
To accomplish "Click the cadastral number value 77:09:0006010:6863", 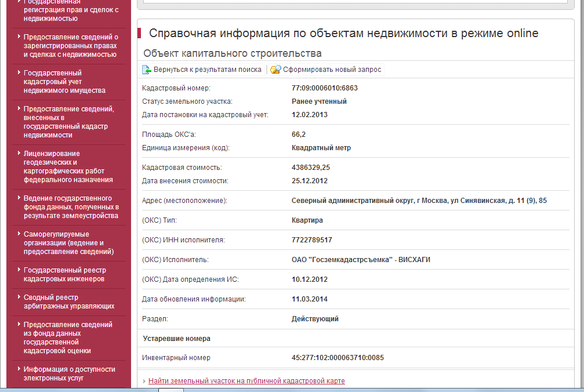I will 324,88.
